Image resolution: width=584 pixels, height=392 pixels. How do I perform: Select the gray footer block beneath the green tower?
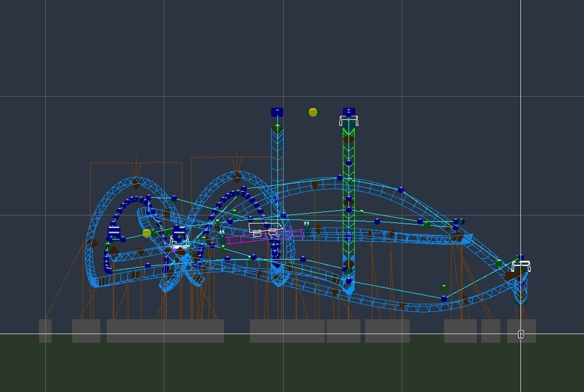pyautogui.click(x=343, y=331)
